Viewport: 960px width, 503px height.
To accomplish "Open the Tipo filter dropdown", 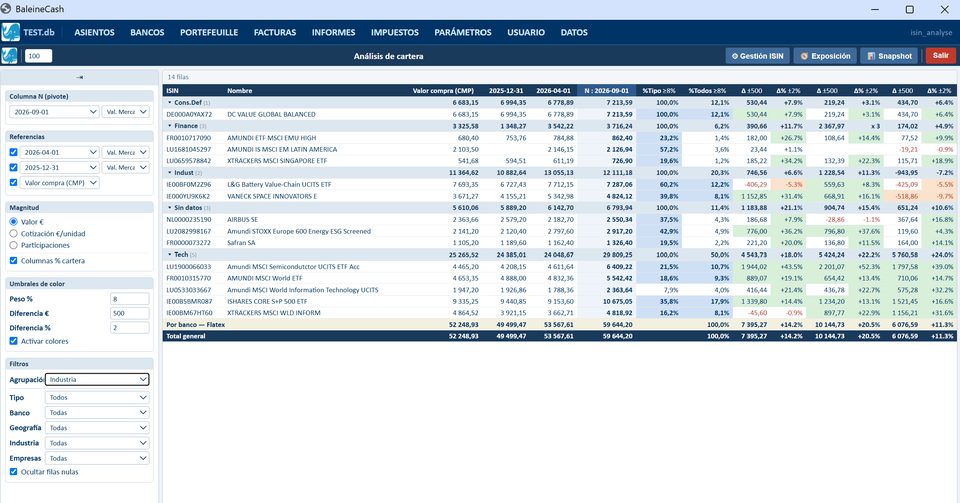I will point(97,397).
